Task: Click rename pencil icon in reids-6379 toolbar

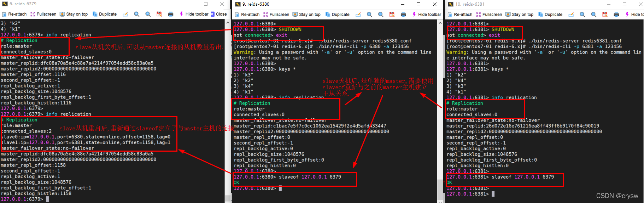Action: [x=125, y=14]
